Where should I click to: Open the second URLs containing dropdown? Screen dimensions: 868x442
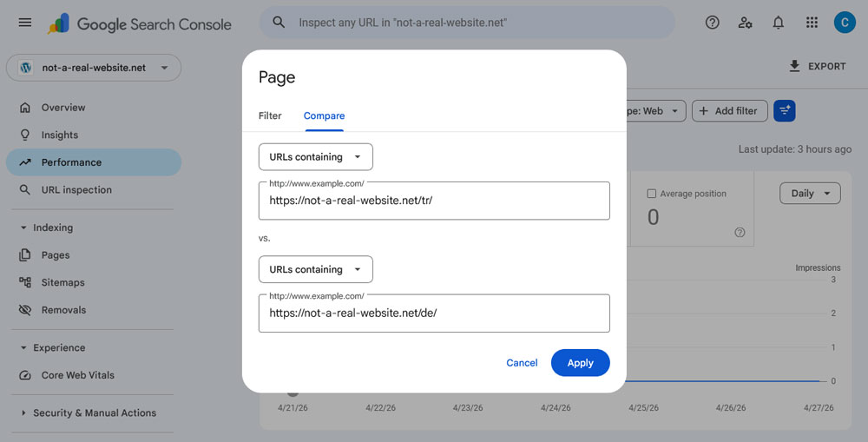click(316, 269)
